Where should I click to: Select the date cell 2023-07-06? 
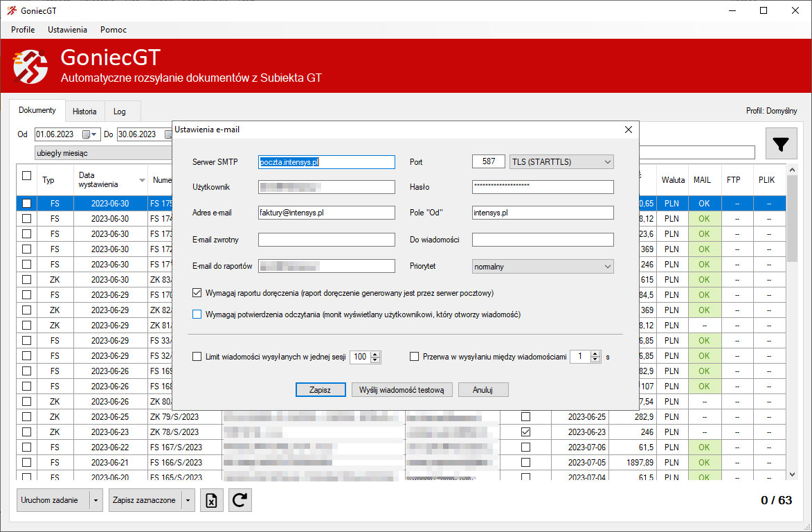pos(580,447)
